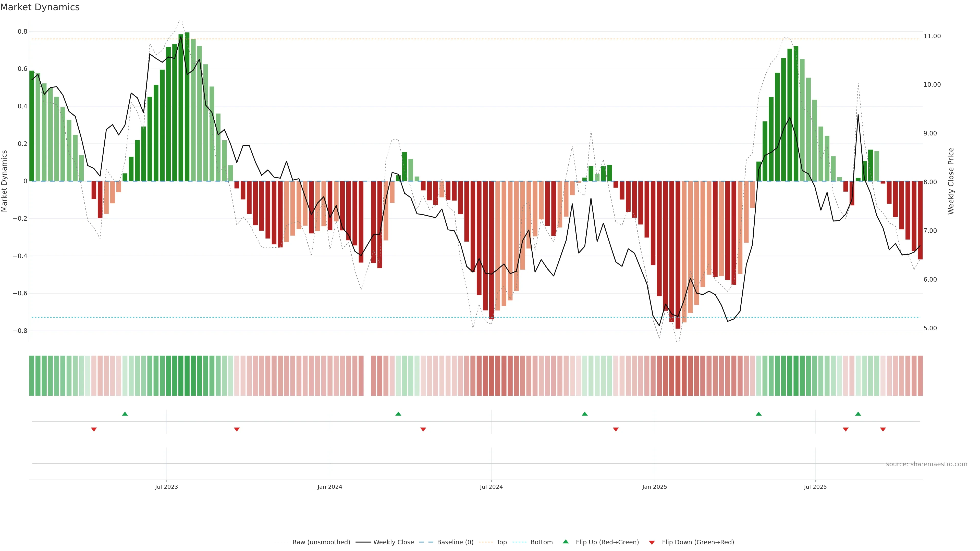
Task: Click the earliest red flip-down triangle marker
Action: coord(94,429)
